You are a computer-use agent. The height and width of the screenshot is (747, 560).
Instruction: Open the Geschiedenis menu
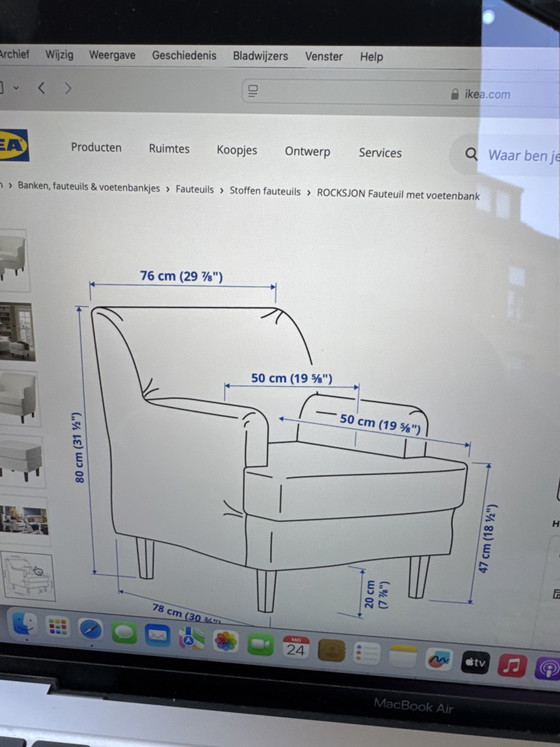(x=184, y=56)
